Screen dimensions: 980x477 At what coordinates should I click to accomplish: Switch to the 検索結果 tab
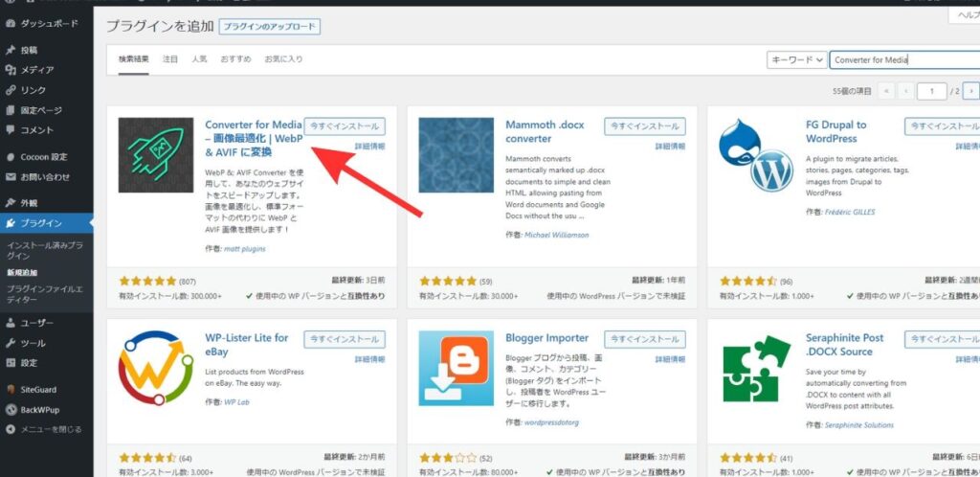tap(134, 59)
